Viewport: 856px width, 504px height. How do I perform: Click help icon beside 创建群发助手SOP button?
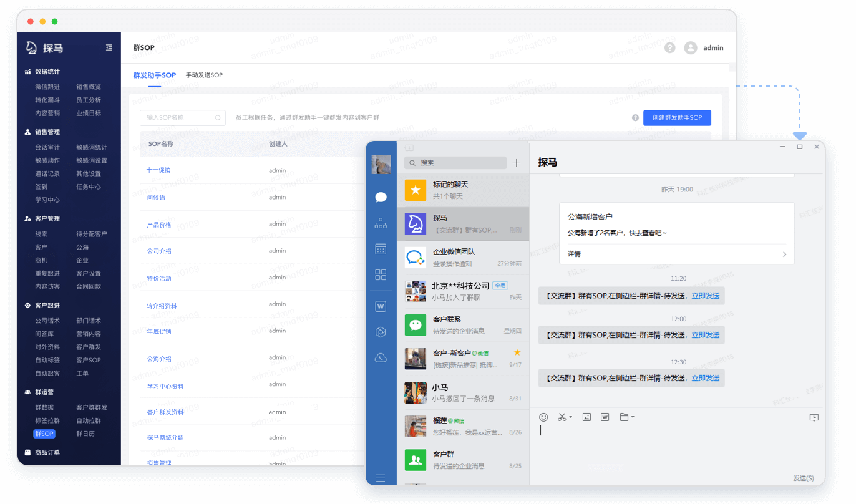click(x=635, y=117)
